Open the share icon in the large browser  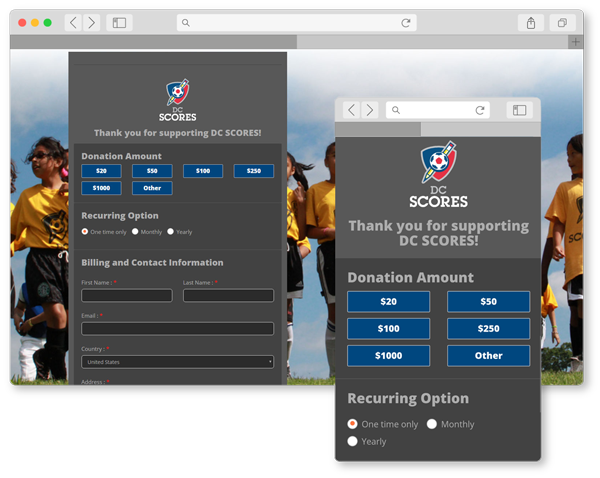tap(531, 23)
